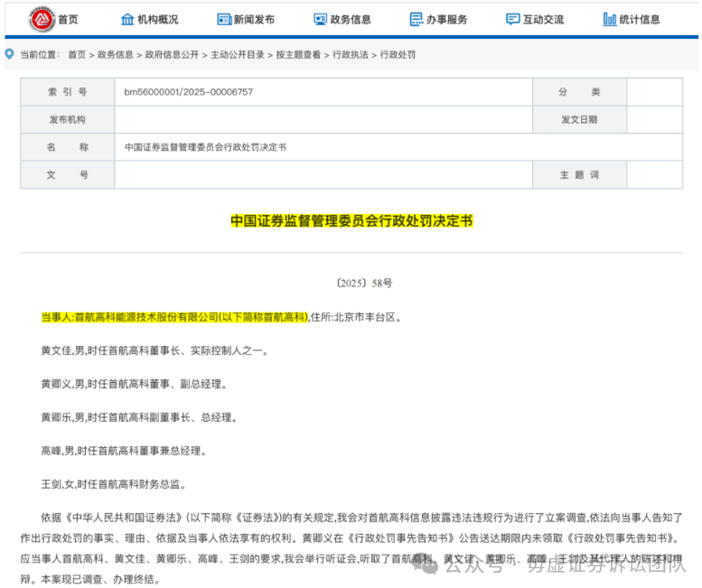
Task: Click 首页 in the breadcrumb trail
Action: 77,54
